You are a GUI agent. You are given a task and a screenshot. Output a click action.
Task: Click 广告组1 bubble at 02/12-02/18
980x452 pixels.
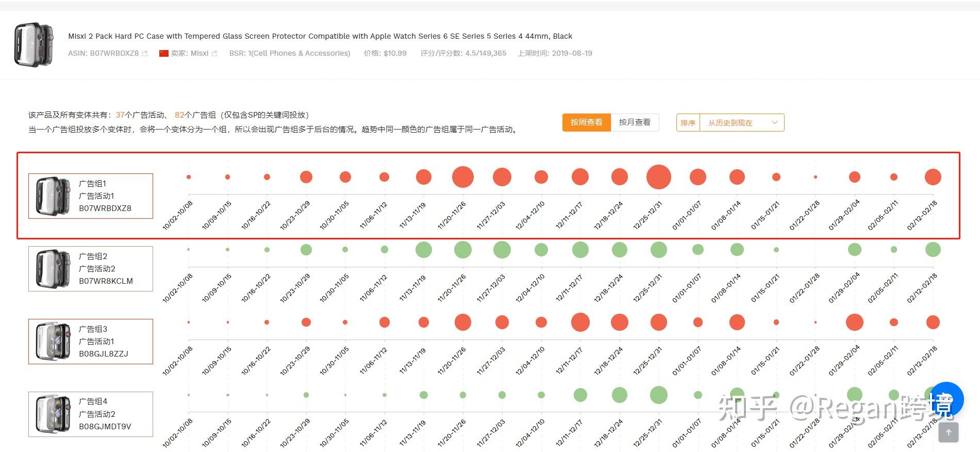click(933, 177)
